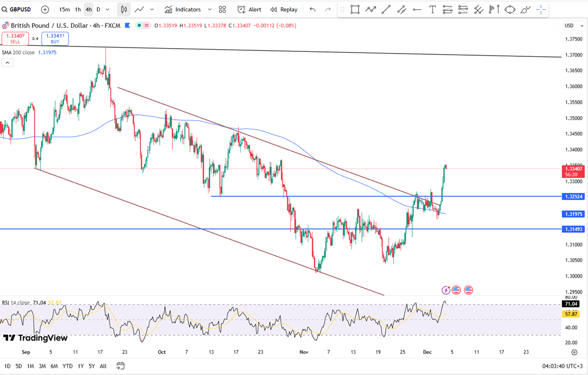This screenshot has width=588, height=375.
Task: Select the Rectangle drawing tool
Action: click(355, 9)
